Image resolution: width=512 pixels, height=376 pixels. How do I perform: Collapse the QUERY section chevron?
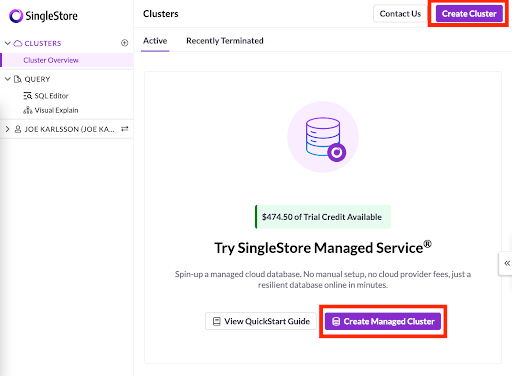(x=7, y=79)
